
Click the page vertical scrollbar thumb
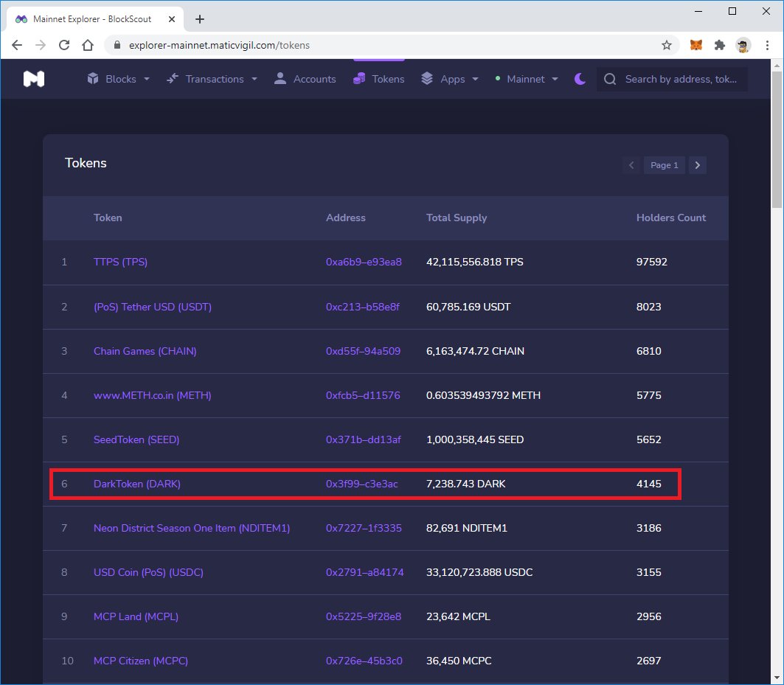[x=777, y=139]
